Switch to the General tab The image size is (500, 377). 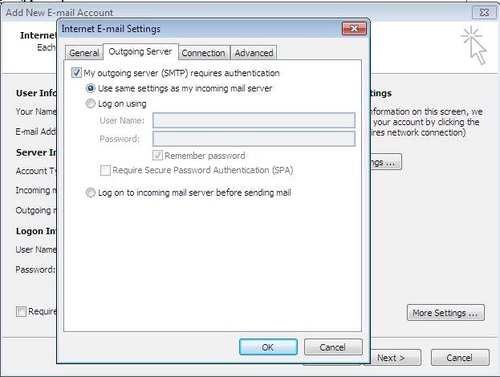coord(84,53)
